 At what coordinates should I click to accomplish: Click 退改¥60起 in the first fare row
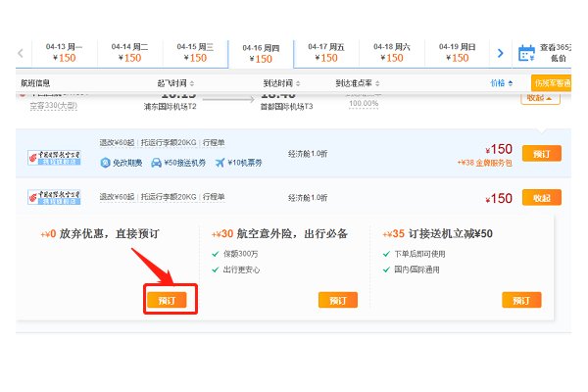coord(117,142)
